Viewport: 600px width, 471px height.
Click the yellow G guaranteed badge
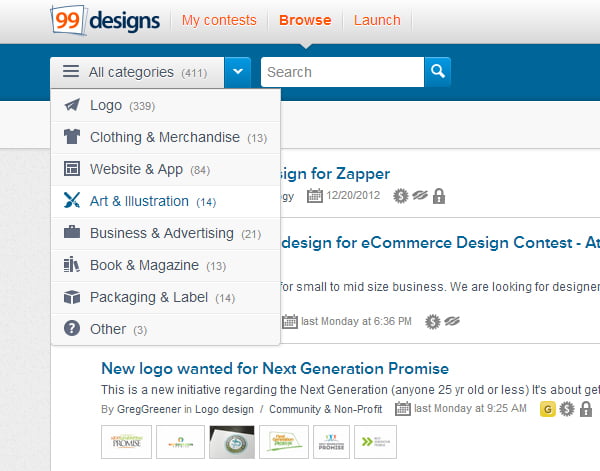(x=548, y=409)
